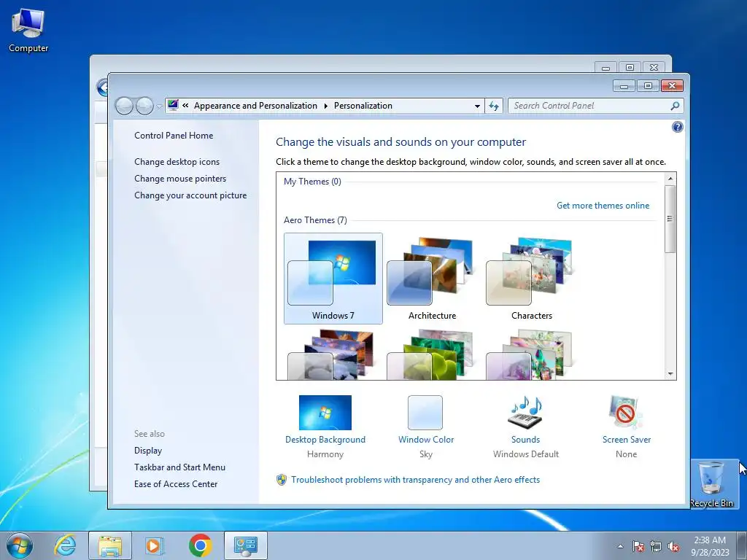Select the Architecture theme

pos(432,279)
